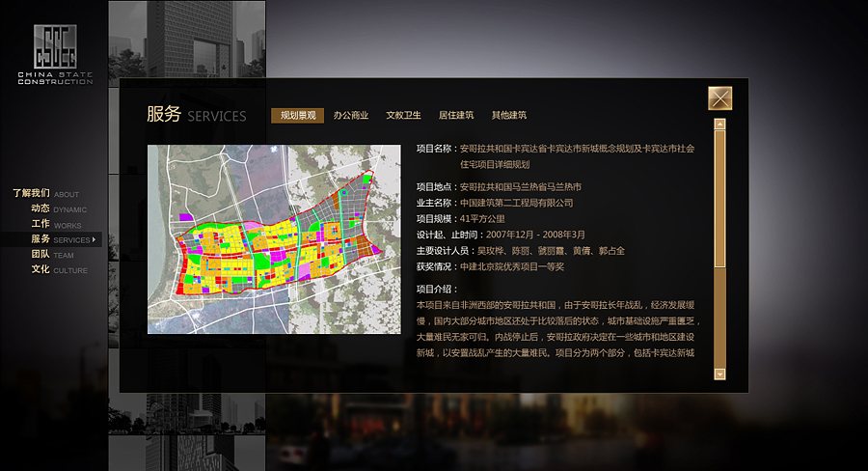Go to the 居住建筑 tab
The image size is (868, 471).
tap(456, 116)
